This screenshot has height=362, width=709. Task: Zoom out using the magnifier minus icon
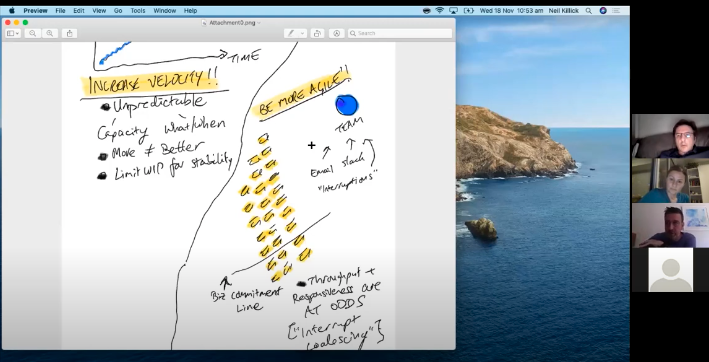click(33, 33)
